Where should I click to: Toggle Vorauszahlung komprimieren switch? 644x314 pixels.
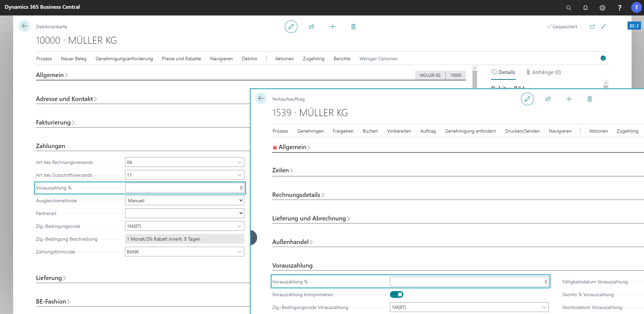(396, 294)
